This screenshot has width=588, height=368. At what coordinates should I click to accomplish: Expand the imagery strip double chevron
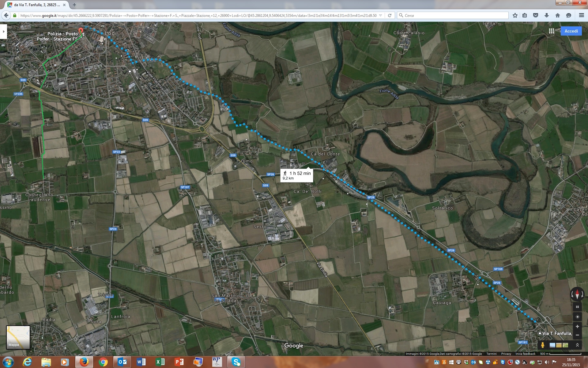tap(577, 345)
